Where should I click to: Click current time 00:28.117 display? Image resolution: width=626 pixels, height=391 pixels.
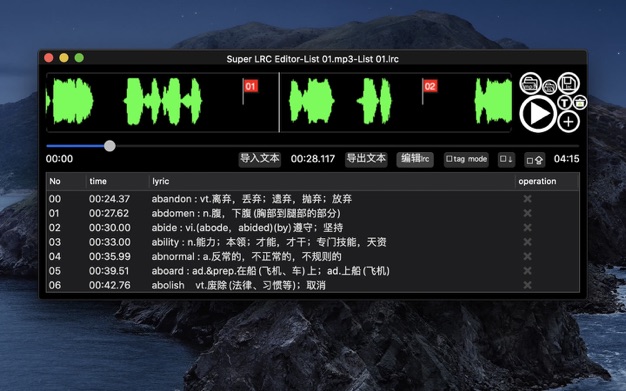tap(313, 159)
